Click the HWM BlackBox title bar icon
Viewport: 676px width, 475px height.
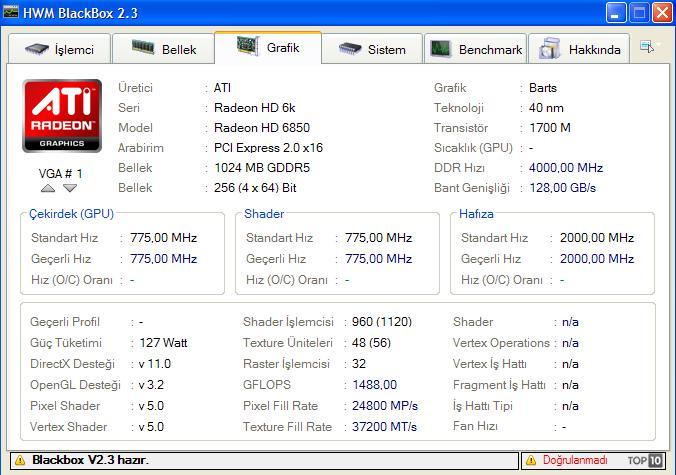[x=11, y=12]
